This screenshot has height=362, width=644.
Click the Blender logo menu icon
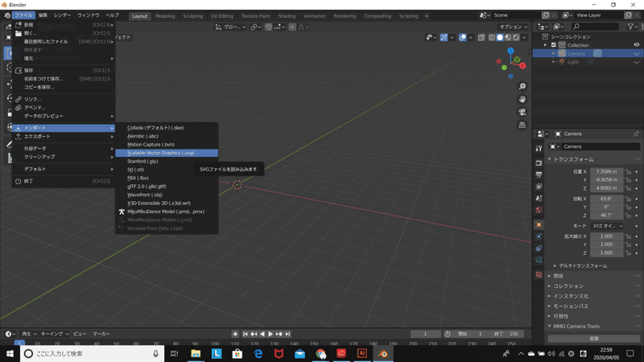click(x=7, y=15)
